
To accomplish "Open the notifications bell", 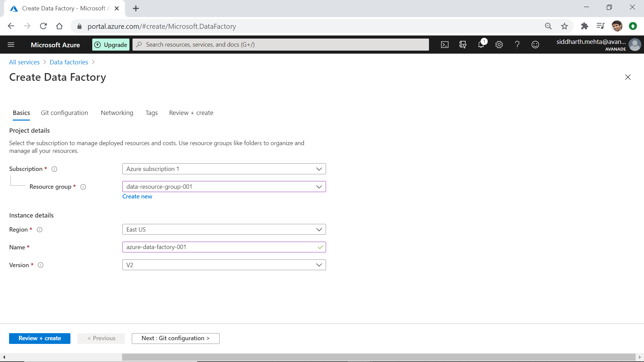I will pos(481,45).
